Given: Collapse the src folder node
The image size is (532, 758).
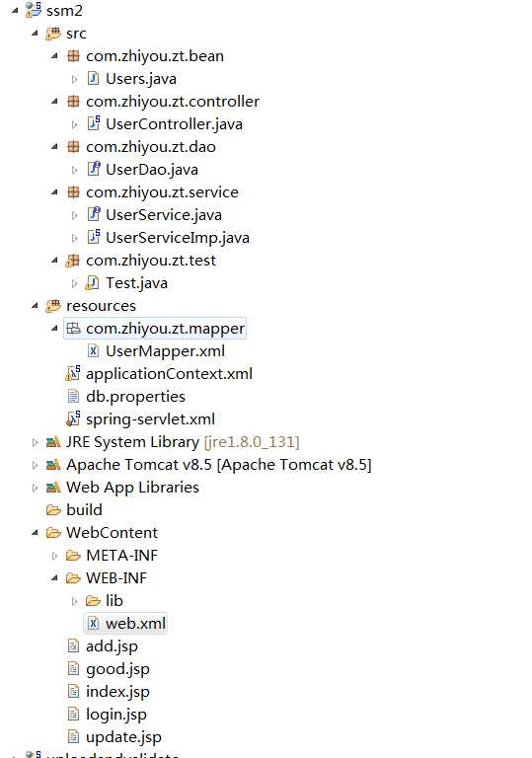Looking at the screenshot, I should click(x=35, y=34).
